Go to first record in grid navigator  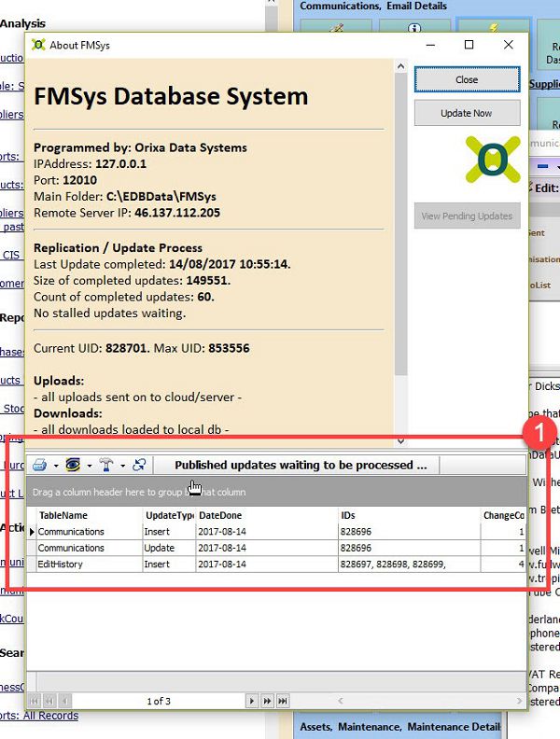pyautogui.click(x=34, y=701)
